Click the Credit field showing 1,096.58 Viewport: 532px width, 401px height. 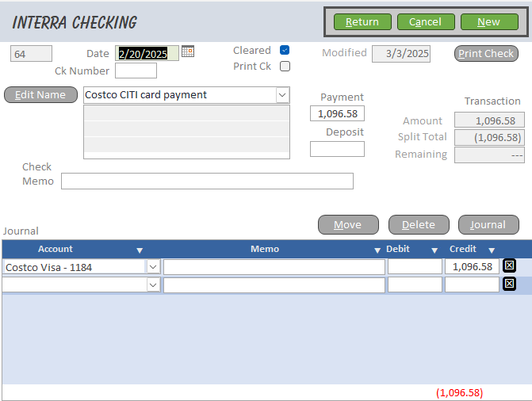[x=472, y=266]
